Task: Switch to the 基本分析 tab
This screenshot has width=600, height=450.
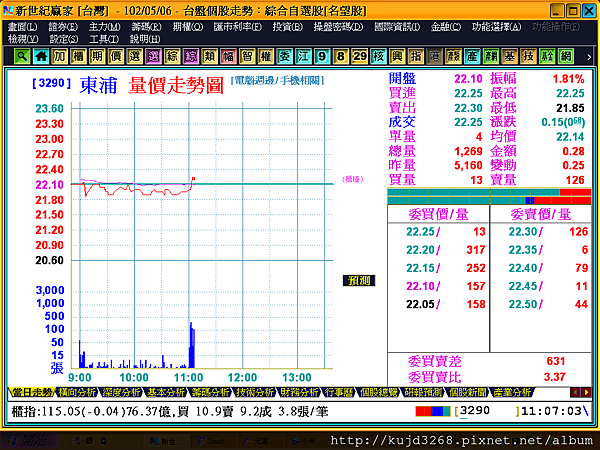Action: (166, 392)
